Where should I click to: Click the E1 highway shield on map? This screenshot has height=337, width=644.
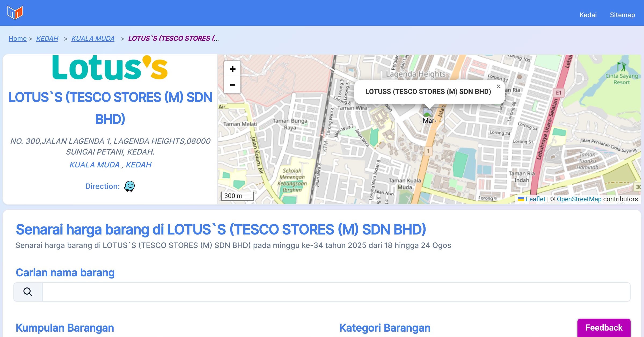click(558, 93)
